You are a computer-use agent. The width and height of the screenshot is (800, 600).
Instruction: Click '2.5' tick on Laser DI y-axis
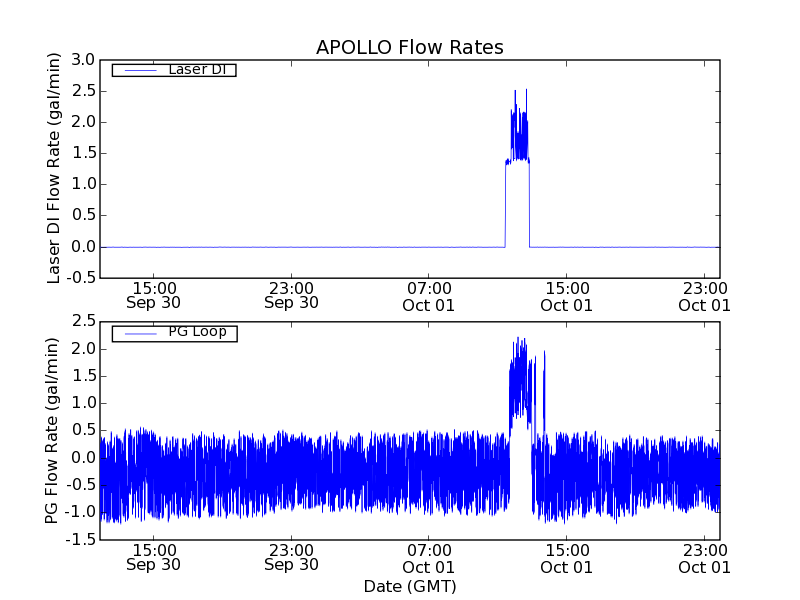pyautogui.click(x=83, y=91)
